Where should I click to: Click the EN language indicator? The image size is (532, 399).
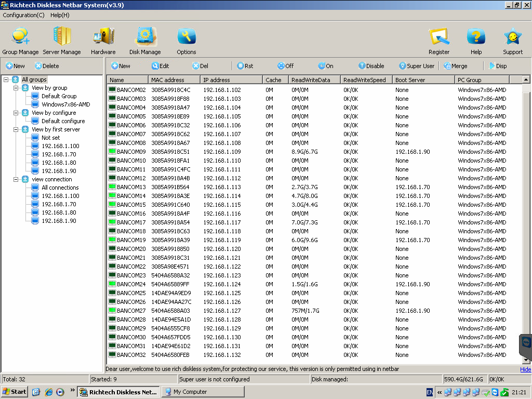[x=430, y=393]
